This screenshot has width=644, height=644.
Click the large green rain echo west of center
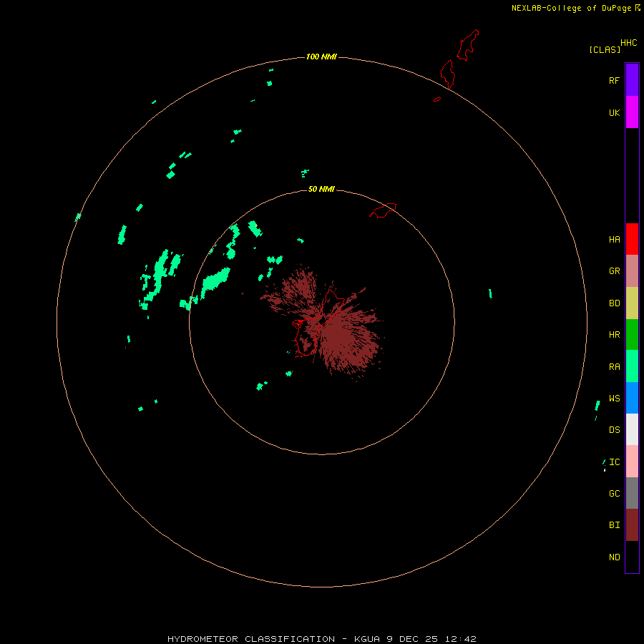pos(215,280)
